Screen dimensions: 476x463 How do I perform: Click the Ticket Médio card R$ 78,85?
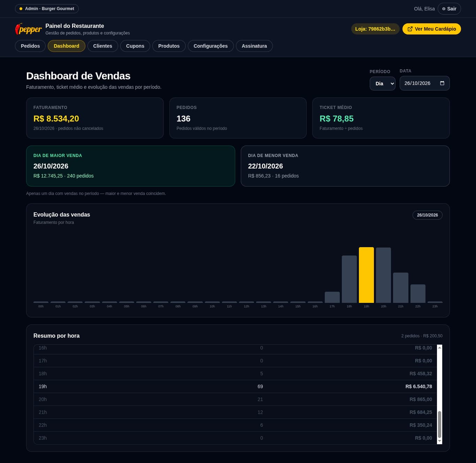click(x=381, y=118)
